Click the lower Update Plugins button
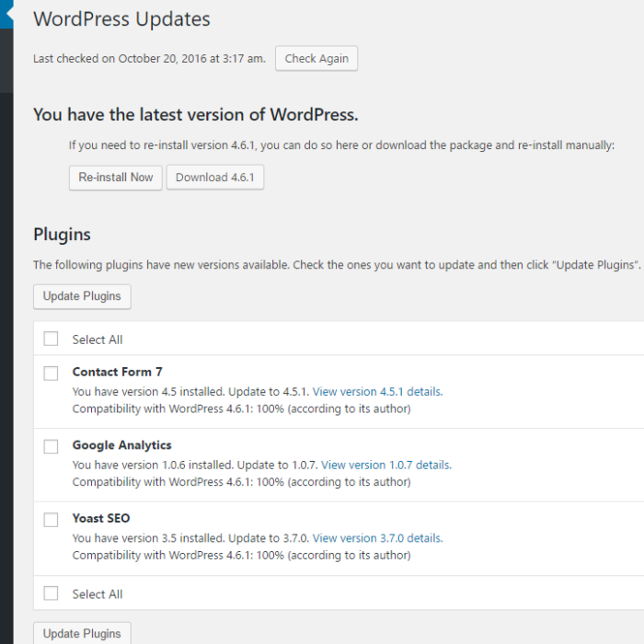The image size is (644, 644). click(x=82, y=633)
